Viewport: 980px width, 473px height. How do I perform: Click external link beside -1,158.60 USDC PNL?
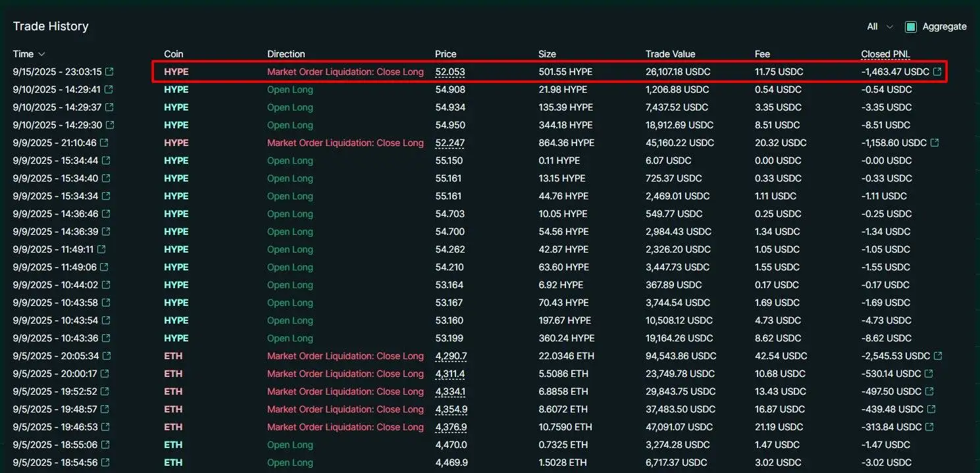pos(935,143)
